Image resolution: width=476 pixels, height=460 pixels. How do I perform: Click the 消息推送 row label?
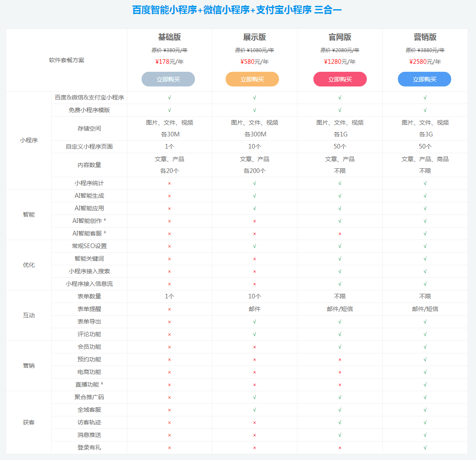pos(89,435)
